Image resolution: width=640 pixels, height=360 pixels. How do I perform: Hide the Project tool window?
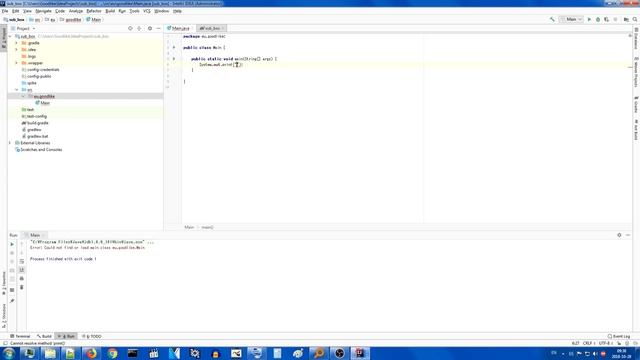pyautogui.click(x=158, y=29)
